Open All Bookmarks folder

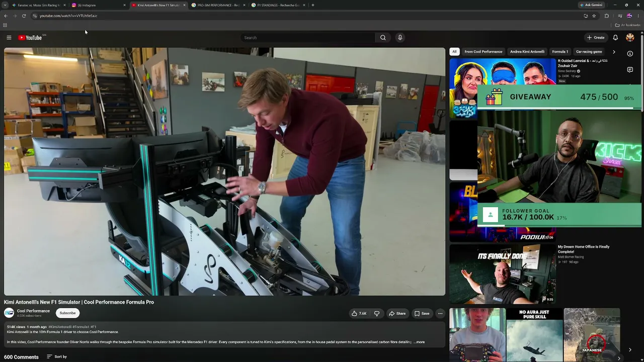point(628,25)
